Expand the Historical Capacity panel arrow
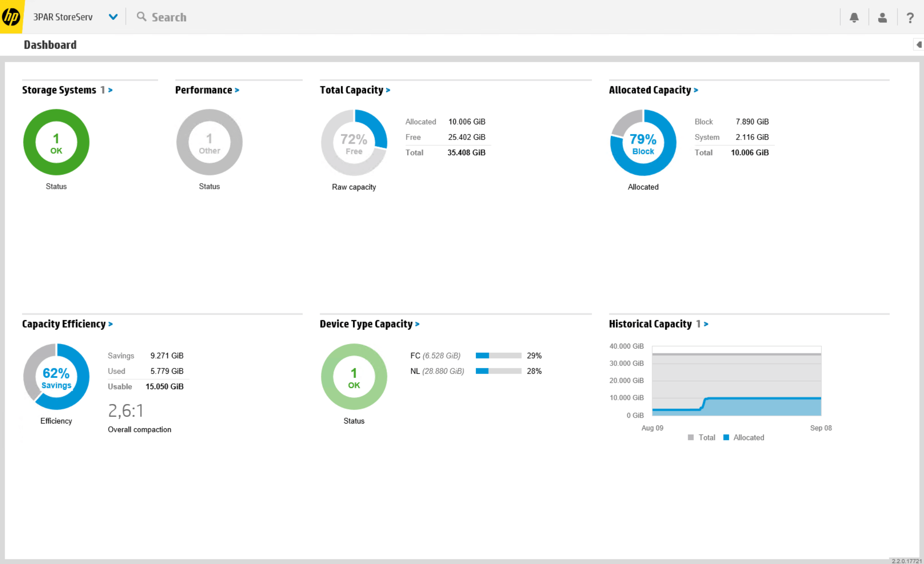 [x=706, y=324]
